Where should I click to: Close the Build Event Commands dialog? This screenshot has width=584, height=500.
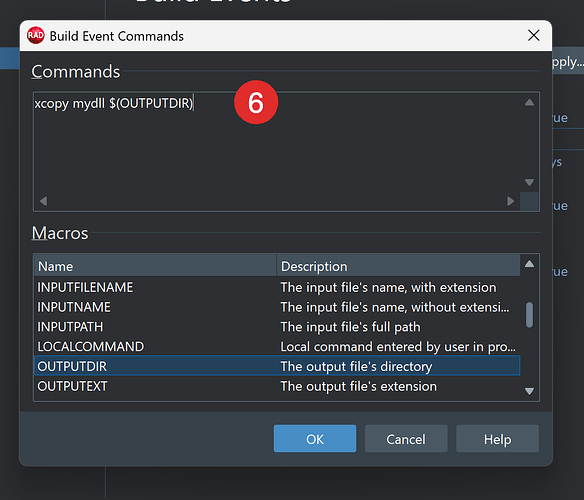(533, 35)
